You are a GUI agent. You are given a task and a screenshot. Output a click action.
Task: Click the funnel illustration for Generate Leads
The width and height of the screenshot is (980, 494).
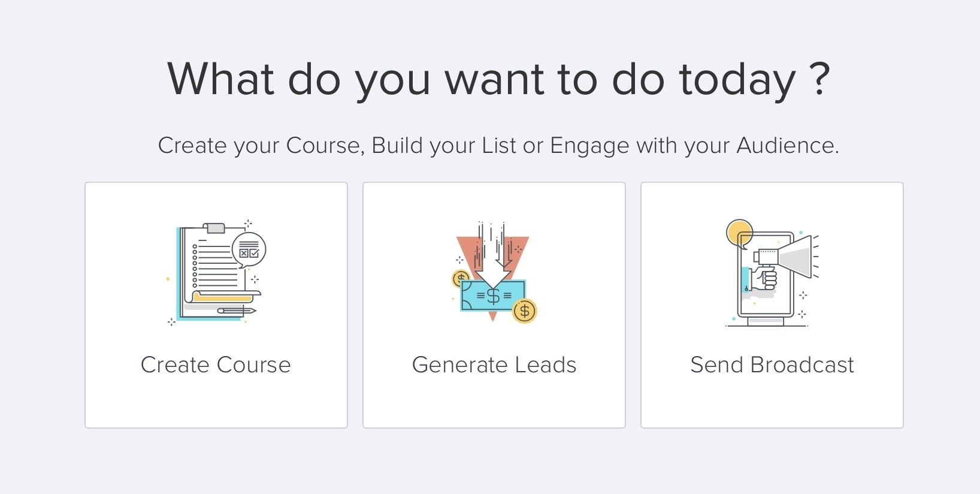[494, 272]
